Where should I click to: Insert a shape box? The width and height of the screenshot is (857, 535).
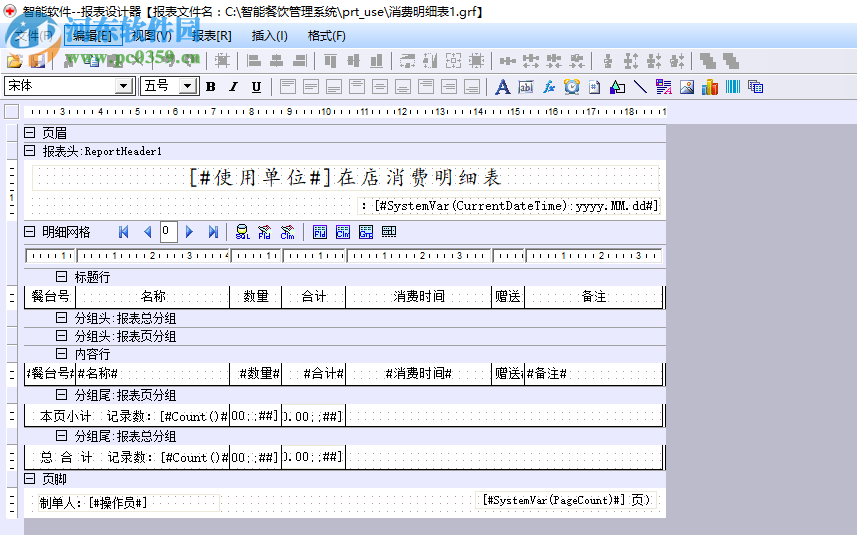point(618,87)
